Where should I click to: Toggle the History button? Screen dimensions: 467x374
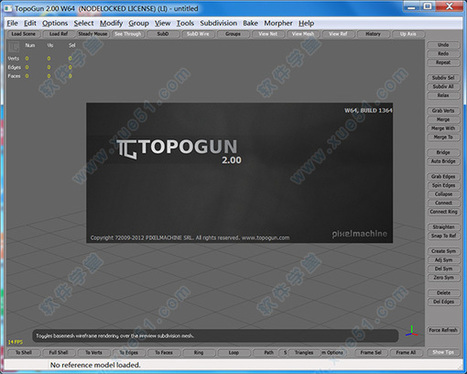click(x=373, y=34)
